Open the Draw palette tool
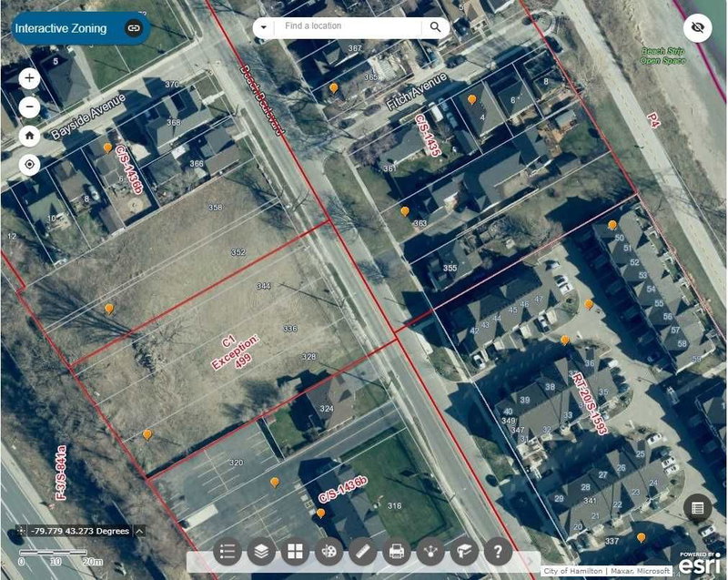Image resolution: width=728 pixels, height=580 pixels. [x=329, y=551]
